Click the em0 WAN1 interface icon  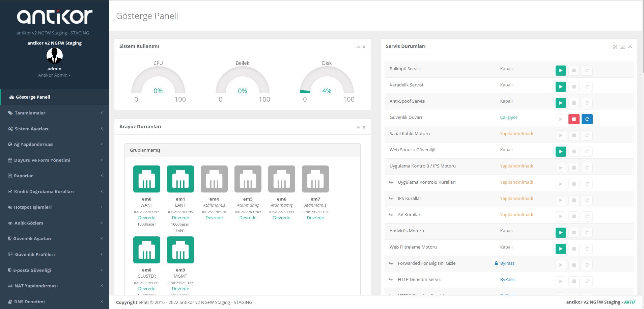pos(147,179)
